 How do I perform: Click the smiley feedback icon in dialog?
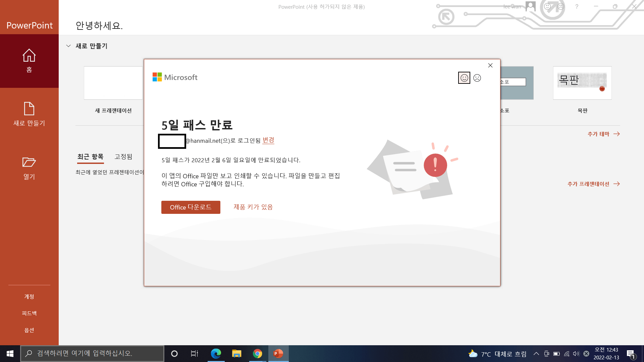pyautogui.click(x=464, y=78)
